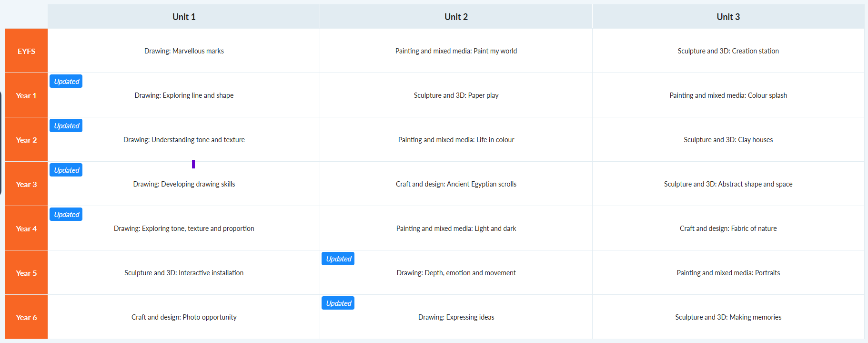Click the Updated badge in the Year 6 row

coord(338,303)
